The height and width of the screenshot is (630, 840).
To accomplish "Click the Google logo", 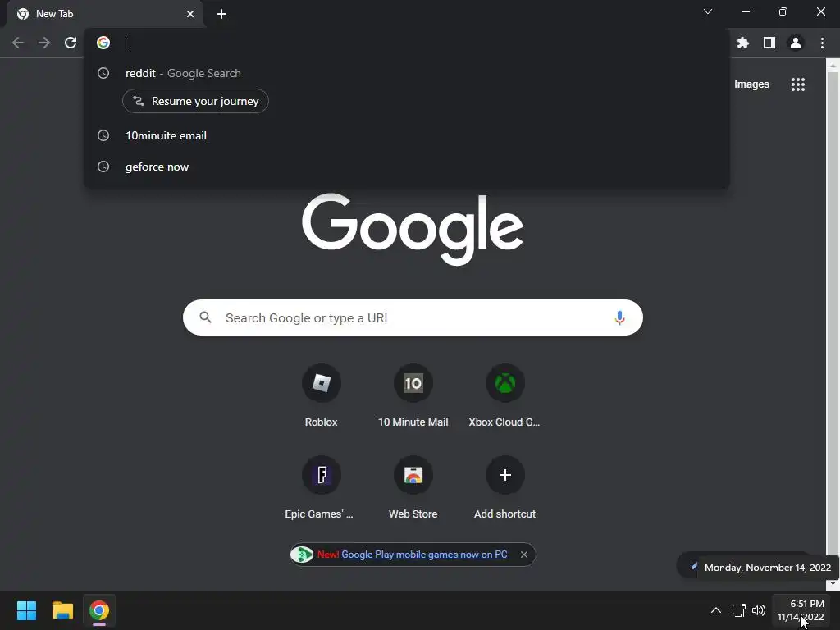I will 413,230.
